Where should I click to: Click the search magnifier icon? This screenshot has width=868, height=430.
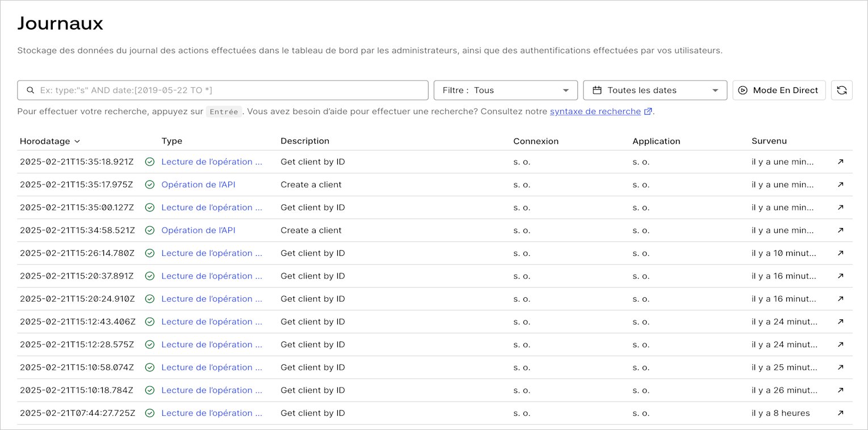(31, 90)
